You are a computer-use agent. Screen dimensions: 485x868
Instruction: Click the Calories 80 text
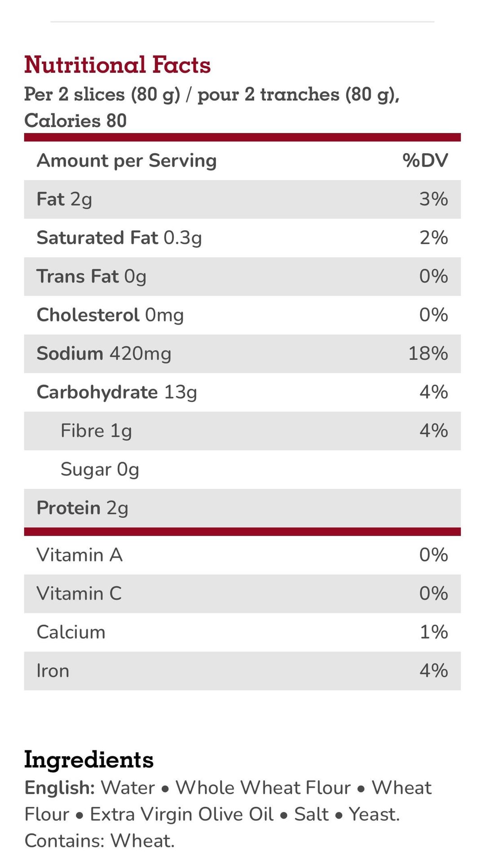[75, 120]
